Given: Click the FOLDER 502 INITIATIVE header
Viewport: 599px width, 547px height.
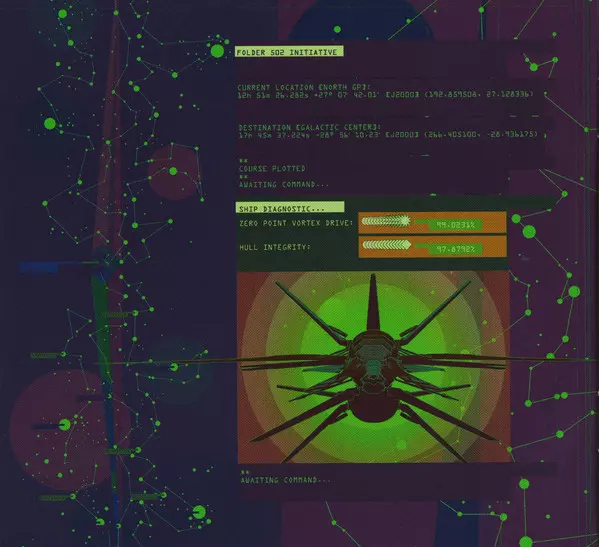Looking at the screenshot, I should point(289,52).
